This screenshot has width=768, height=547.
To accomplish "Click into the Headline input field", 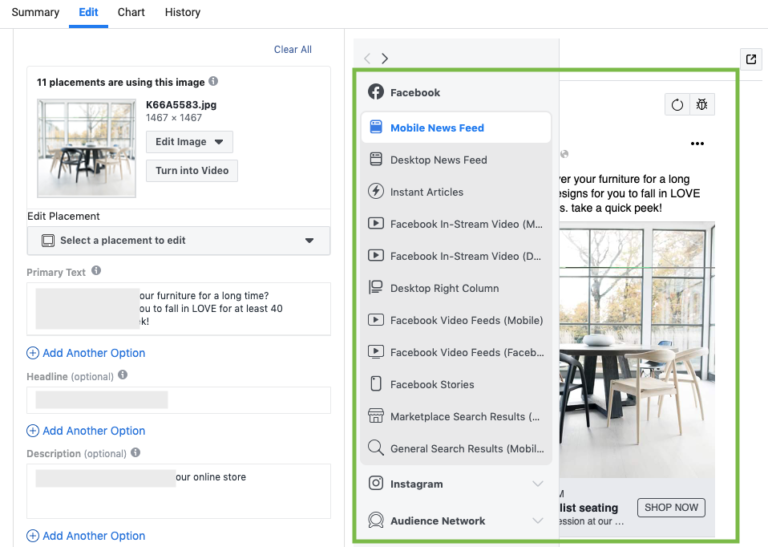I will [178, 400].
